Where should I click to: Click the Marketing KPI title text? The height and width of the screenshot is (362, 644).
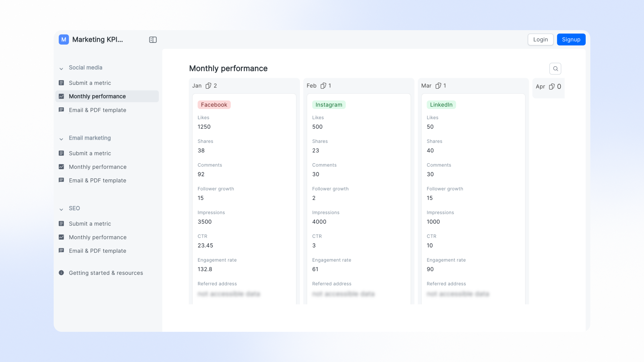(x=98, y=40)
